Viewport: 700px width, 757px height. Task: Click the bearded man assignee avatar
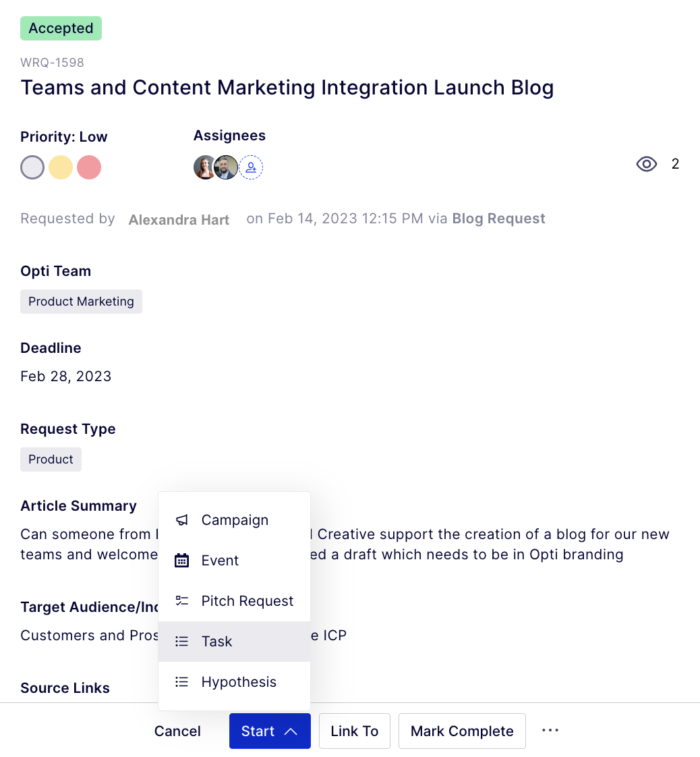coord(226,167)
